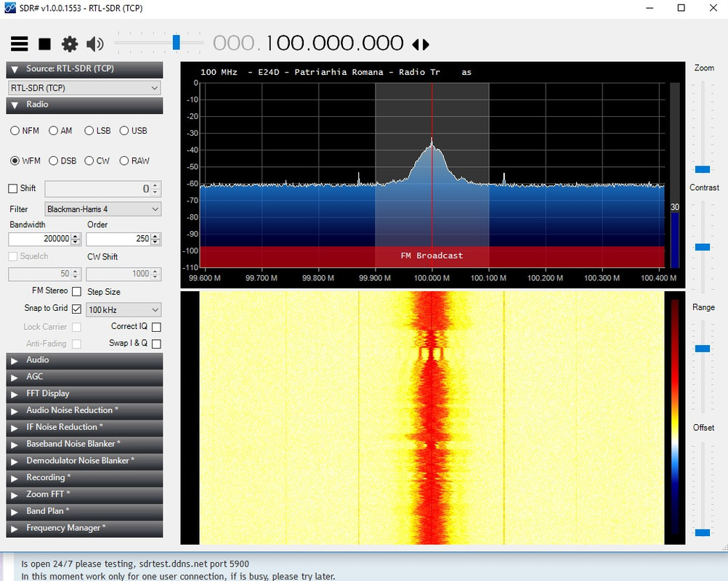Mute audio with the speaker icon

pos(94,44)
